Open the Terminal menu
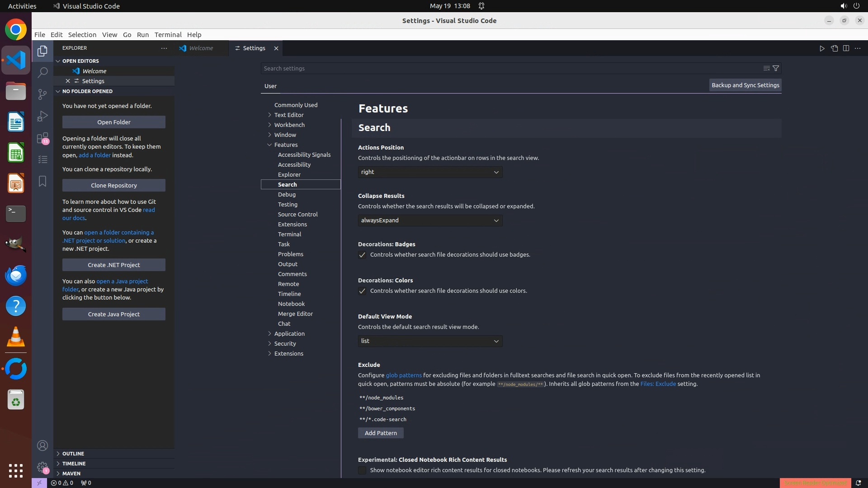The image size is (868, 488). [168, 35]
